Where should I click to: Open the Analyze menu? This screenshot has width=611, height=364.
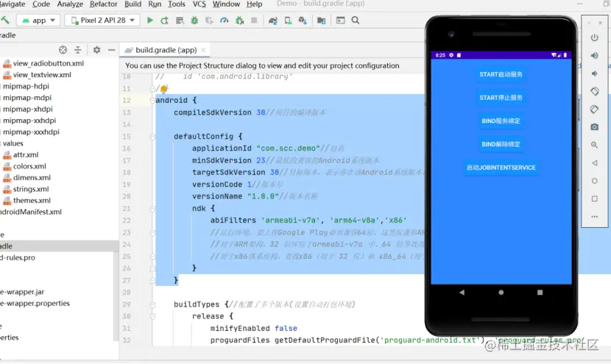coord(70,4)
